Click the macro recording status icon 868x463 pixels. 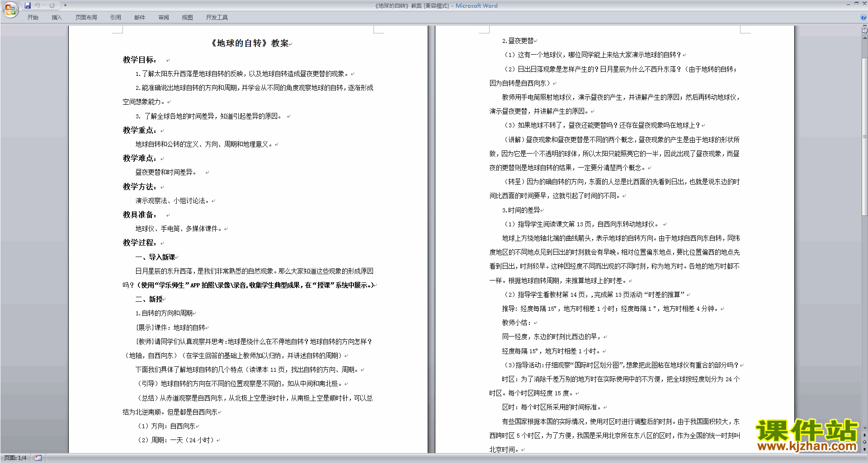(38, 458)
